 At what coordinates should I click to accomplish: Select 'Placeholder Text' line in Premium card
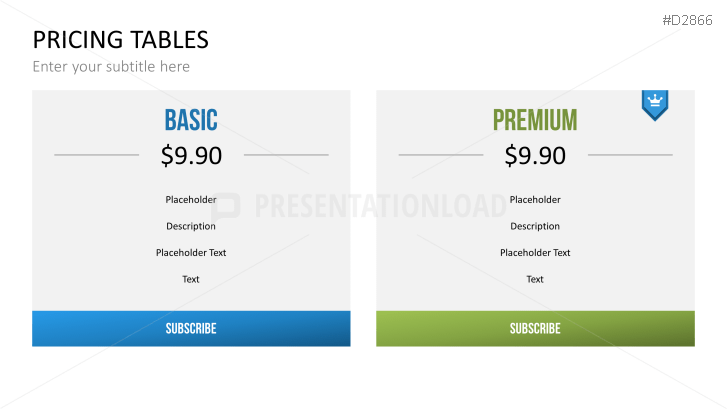point(535,253)
